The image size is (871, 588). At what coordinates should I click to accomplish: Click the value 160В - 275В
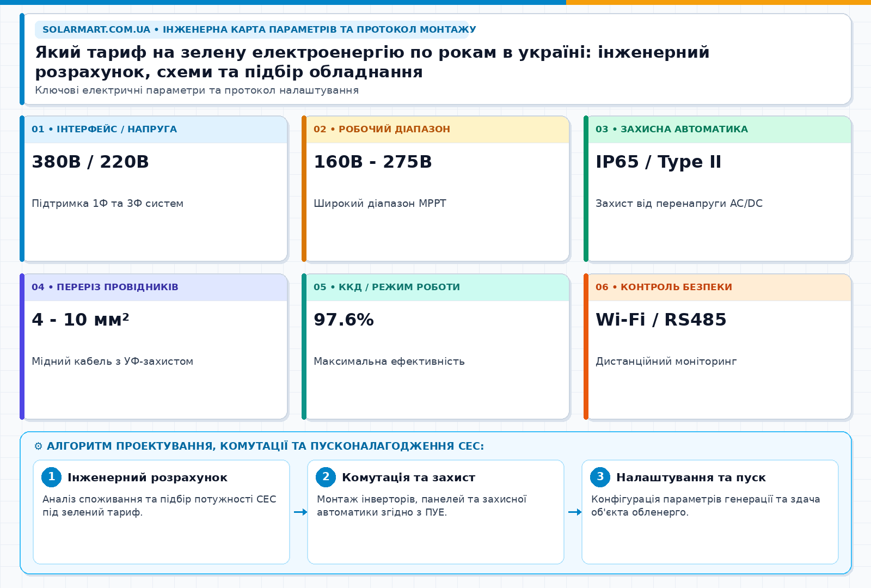click(x=373, y=162)
